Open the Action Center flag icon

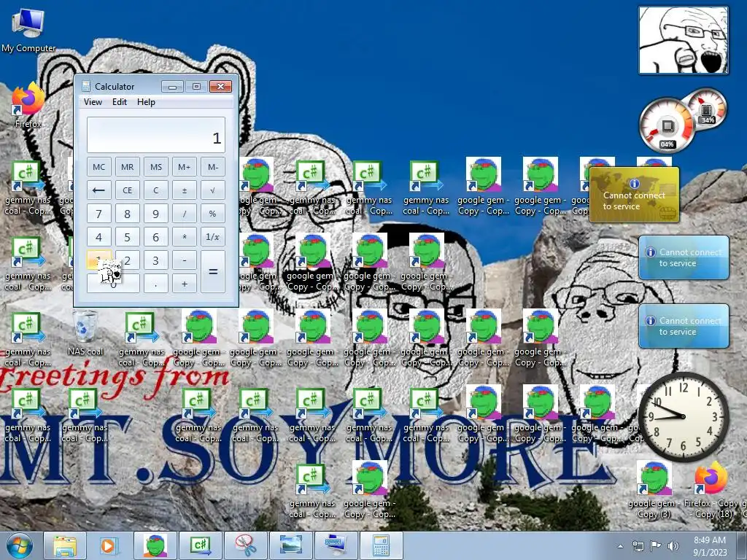656,546
